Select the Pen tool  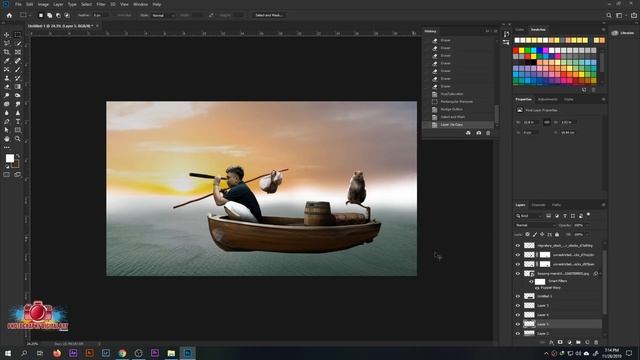click(7, 121)
